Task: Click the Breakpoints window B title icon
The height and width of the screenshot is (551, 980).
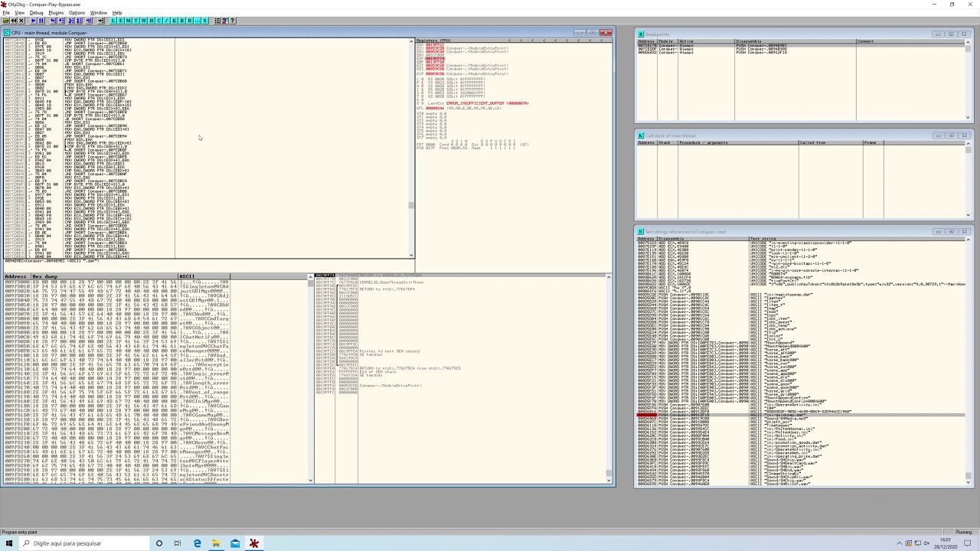Action: pos(641,34)
